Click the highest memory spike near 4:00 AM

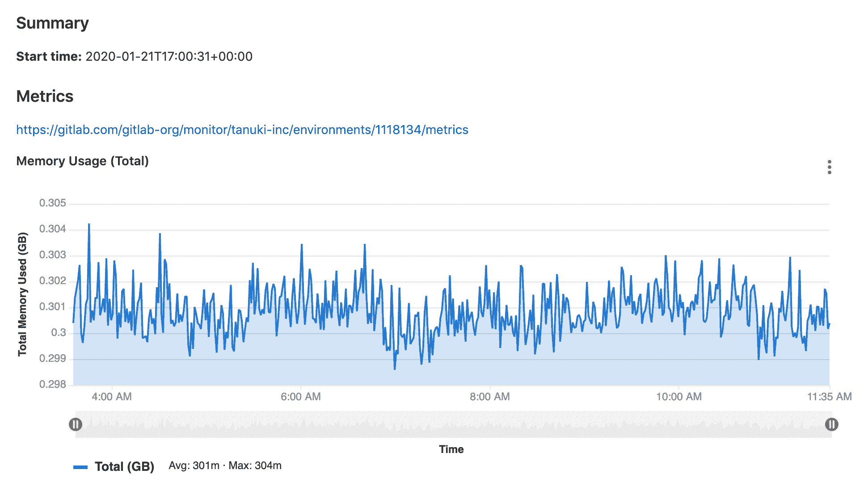[x=89, y=223]
